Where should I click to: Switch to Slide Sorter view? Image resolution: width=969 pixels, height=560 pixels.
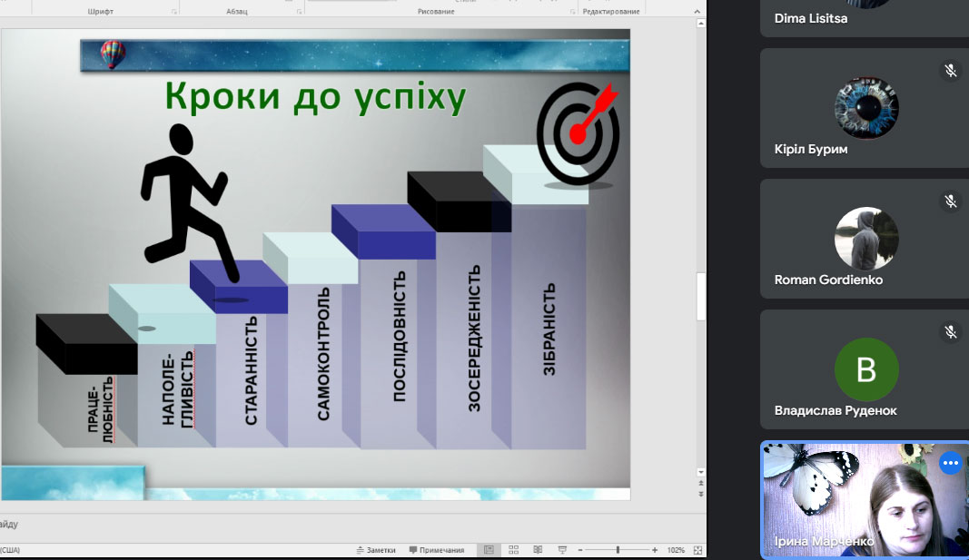[x=513, y=549]
